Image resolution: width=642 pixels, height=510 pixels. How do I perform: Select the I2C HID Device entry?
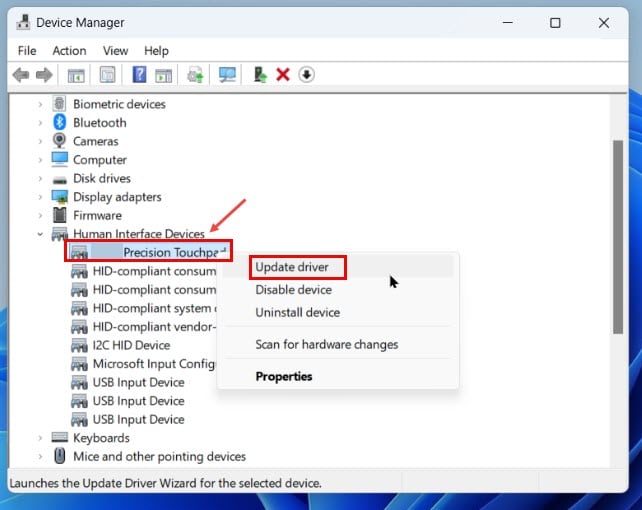[131, 345]
